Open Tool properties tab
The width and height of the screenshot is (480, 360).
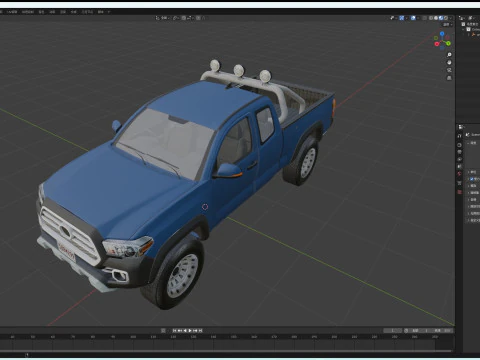pos(459,136)
